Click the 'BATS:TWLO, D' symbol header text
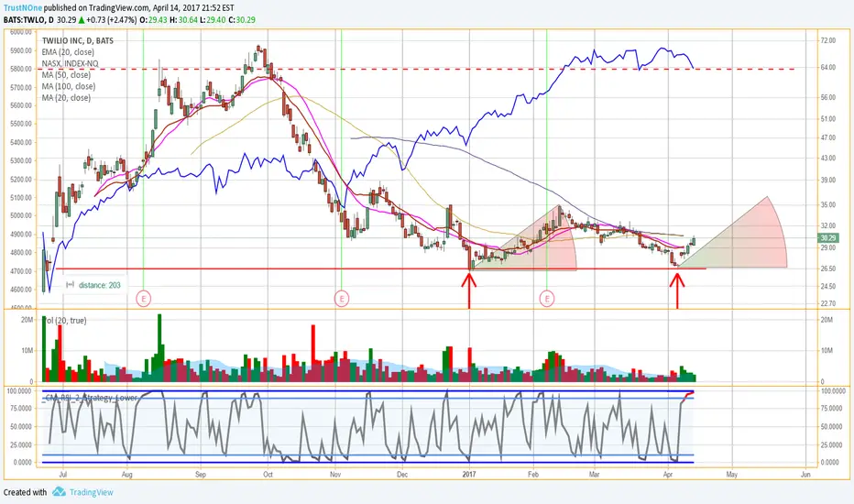Screen dimensions: 854x504 coord(28,19)
